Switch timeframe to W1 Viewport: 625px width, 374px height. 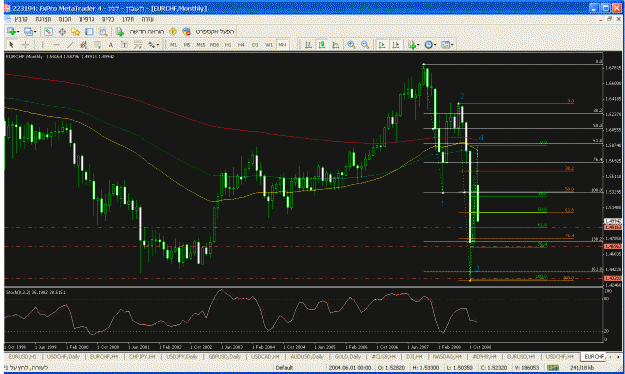(269, 45)
